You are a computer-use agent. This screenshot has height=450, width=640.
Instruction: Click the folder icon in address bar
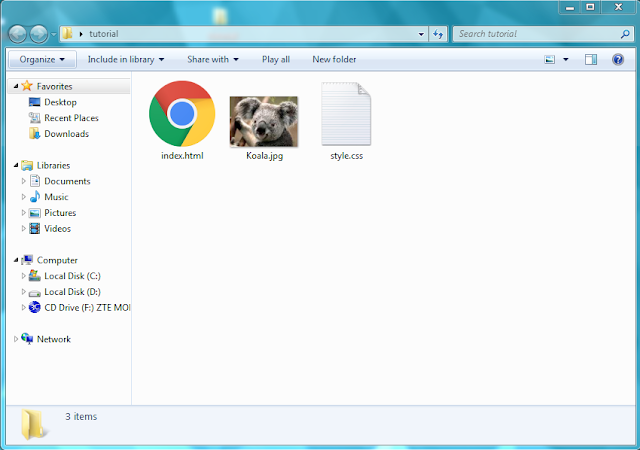(67, 33)
